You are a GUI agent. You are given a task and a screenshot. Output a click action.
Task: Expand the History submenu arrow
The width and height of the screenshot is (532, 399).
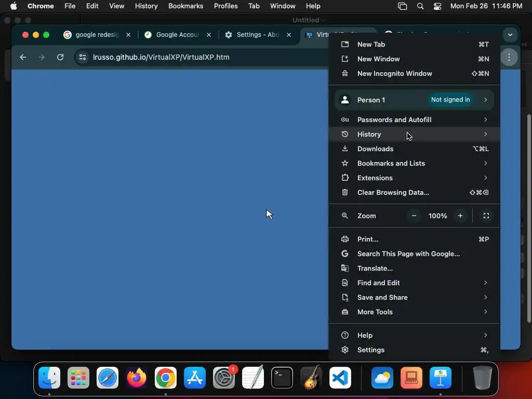pos(486,135)
